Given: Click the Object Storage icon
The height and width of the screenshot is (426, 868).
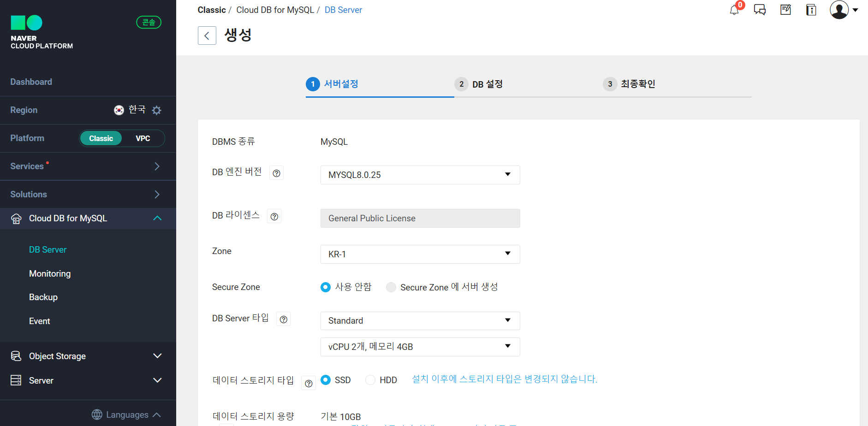Looking at the screenshot, I should click(16, 356).
